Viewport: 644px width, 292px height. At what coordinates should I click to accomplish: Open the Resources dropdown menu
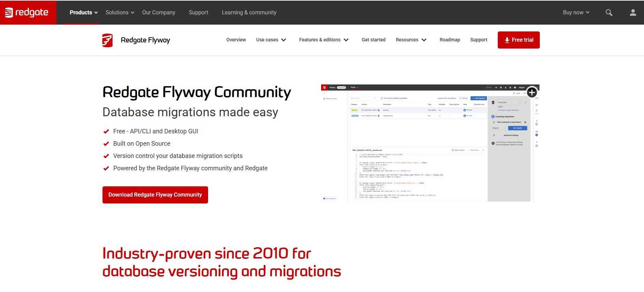coord(411,40)
